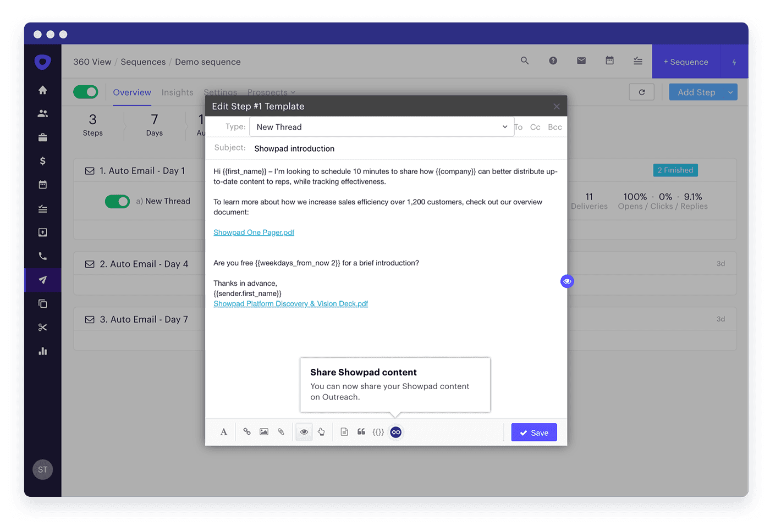The width and height of the screenshot is (770, 532).
Task: Disable the New Thread step toggle
Action: [117, 201]
